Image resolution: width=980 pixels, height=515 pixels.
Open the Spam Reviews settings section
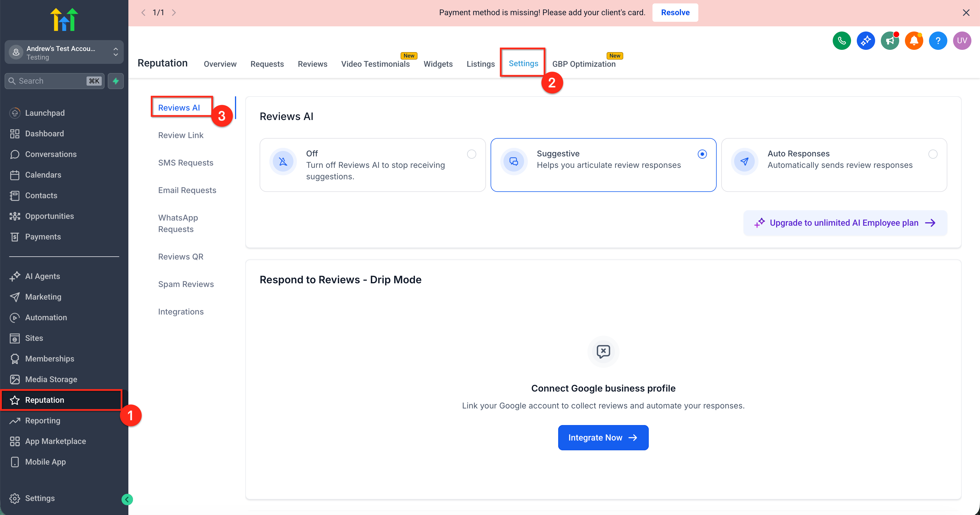tap(186, 284)
